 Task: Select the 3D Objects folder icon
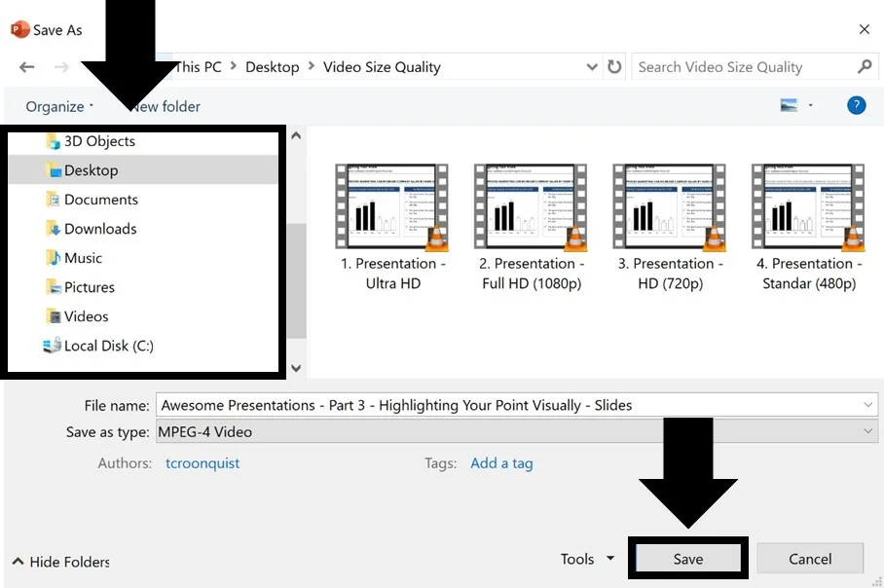53,141
